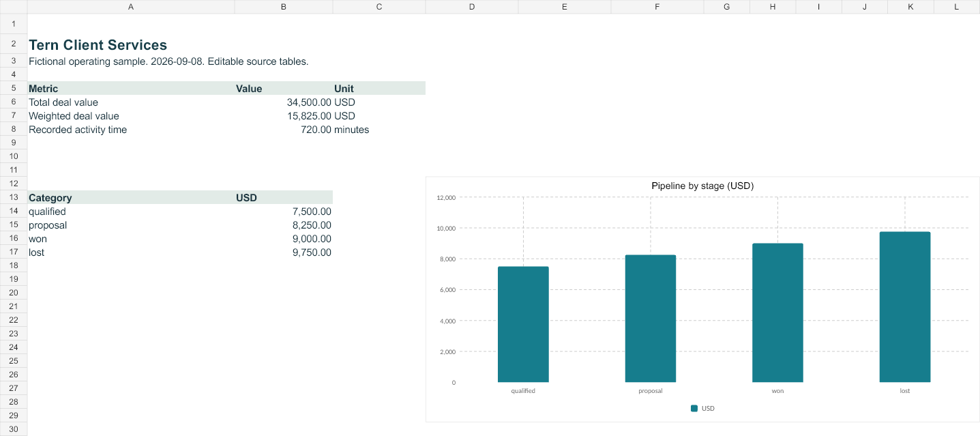The width and height of the screenshot is (980, 436).
Task: Click the 6,000 axis label
Action: (x=447, y=290)
